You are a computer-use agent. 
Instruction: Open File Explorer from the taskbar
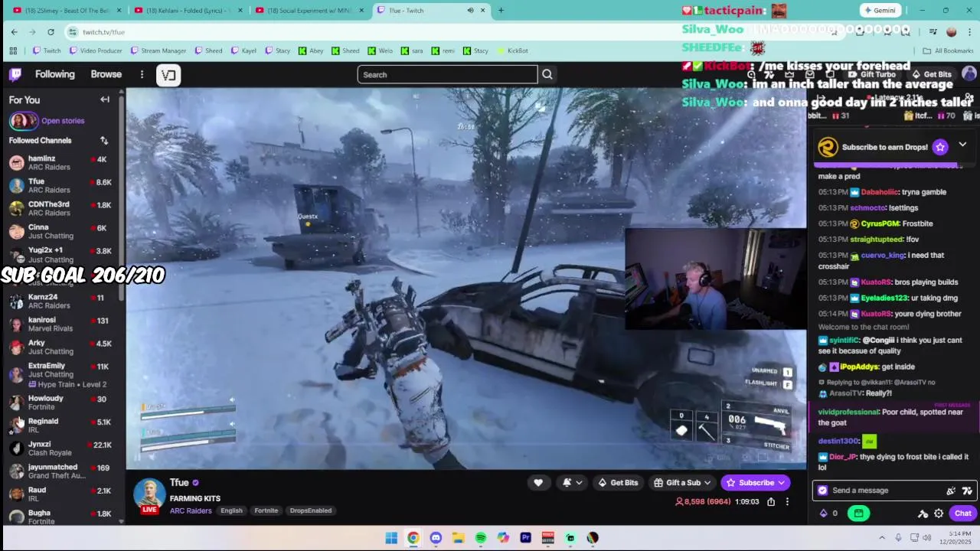[x=458, y=538]
